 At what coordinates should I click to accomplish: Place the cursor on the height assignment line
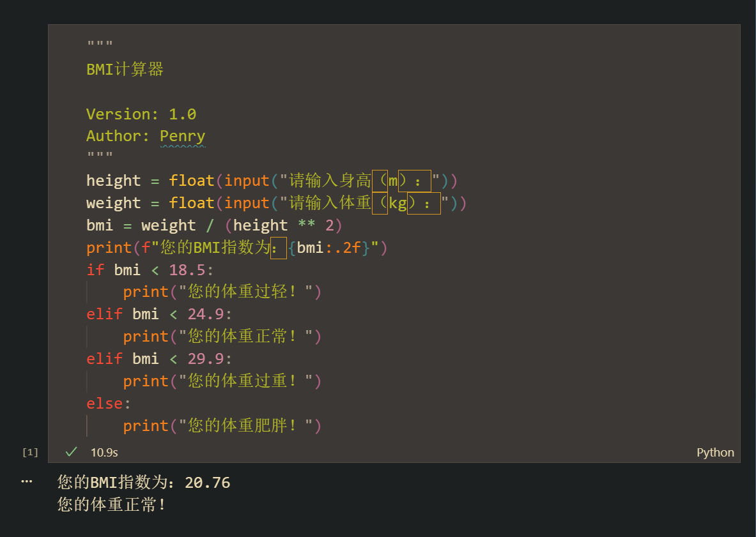click(192, 180)
